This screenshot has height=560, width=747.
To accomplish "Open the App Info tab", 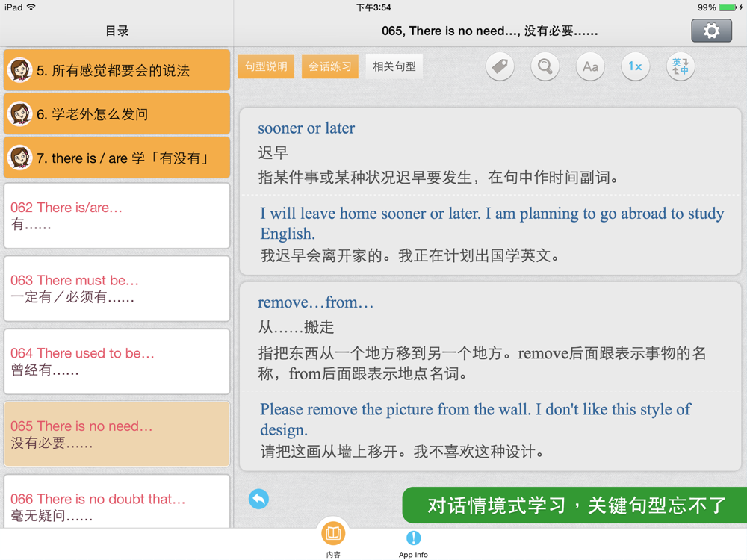I will [x=413, y=542].
